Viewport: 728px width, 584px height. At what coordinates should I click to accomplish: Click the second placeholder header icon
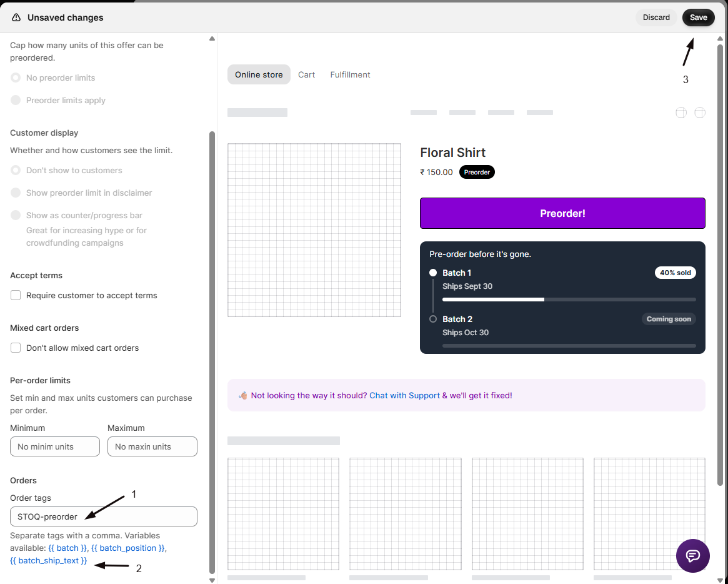700,113
